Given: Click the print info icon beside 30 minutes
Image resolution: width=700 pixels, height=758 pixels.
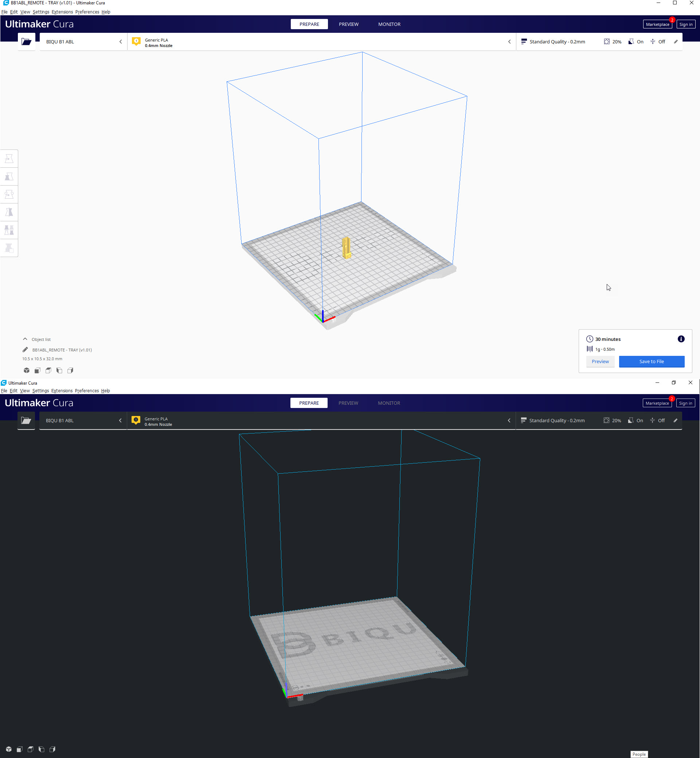Looking at the screenshot, I should pyautogui.click(x=681, y=339).
